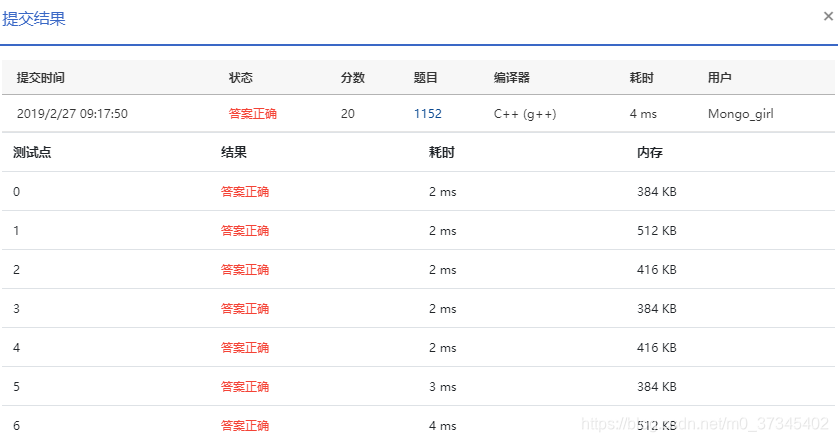Select test point 4 number

pyautogui.click(x=17, y=348)
